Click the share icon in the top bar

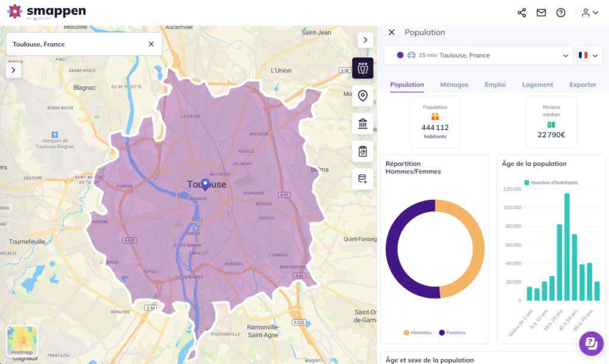[522, 12]
